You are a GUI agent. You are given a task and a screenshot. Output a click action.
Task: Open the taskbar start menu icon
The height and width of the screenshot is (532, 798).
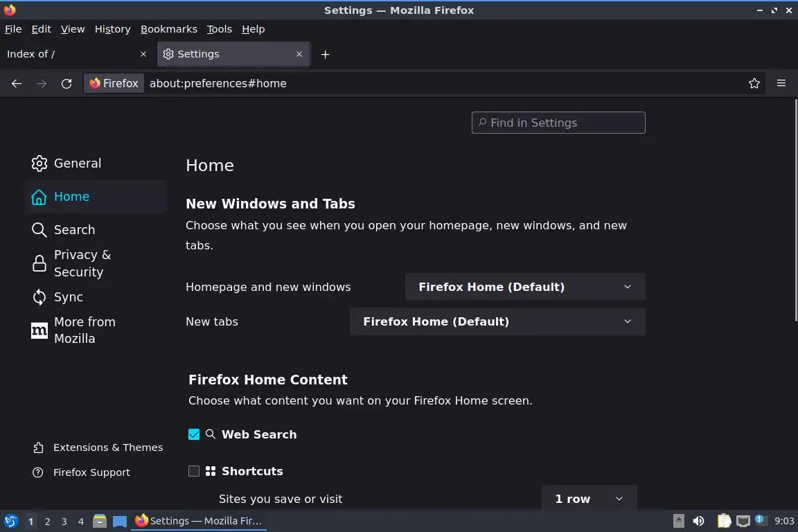tap(10, 522)
